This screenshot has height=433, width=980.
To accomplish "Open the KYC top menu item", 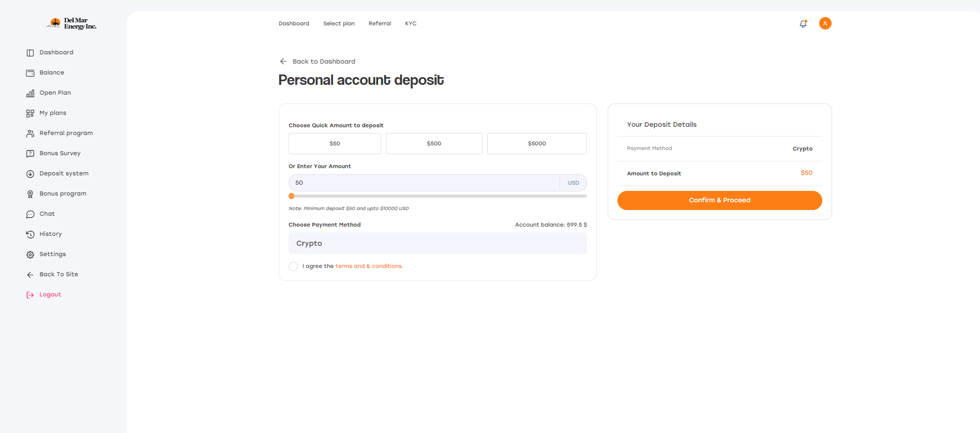I will (411, 24).
